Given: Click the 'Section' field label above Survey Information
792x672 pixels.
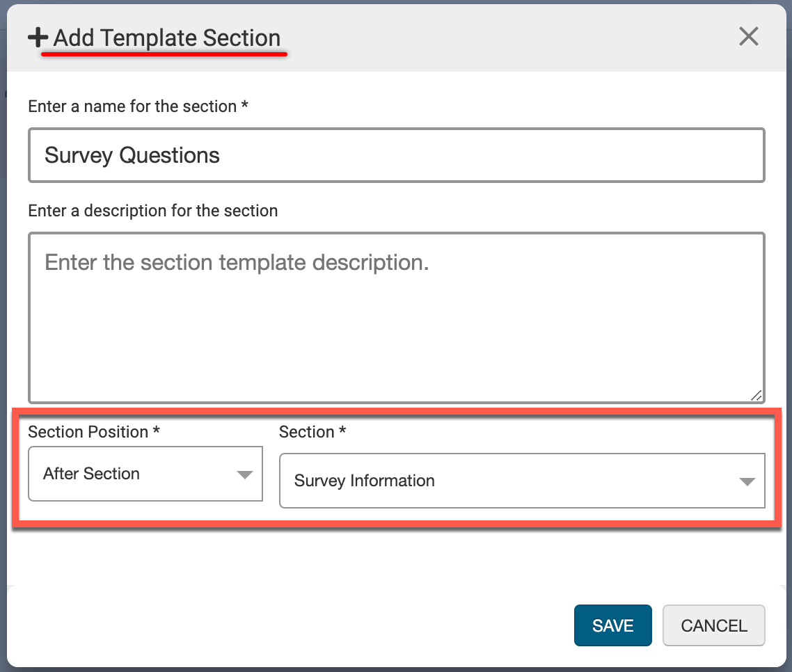Looking at the screenshot, I should coord(306,432).
